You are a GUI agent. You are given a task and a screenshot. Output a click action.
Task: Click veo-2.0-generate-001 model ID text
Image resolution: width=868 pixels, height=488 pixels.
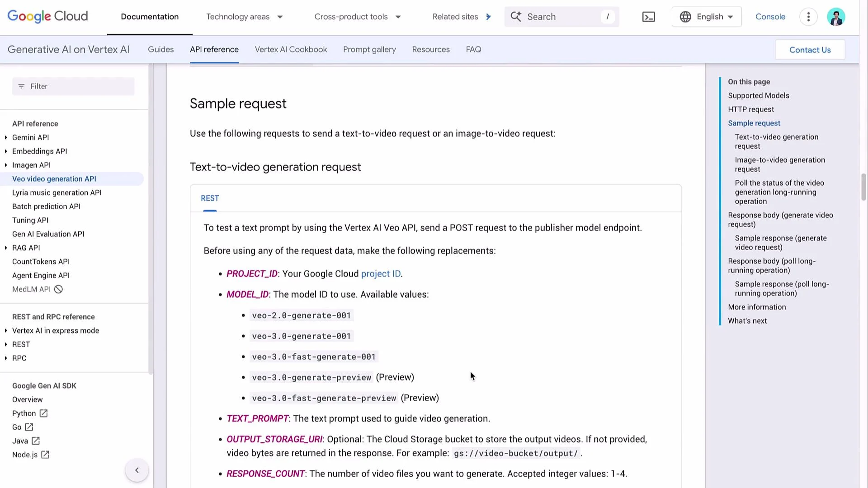(301, 315)
